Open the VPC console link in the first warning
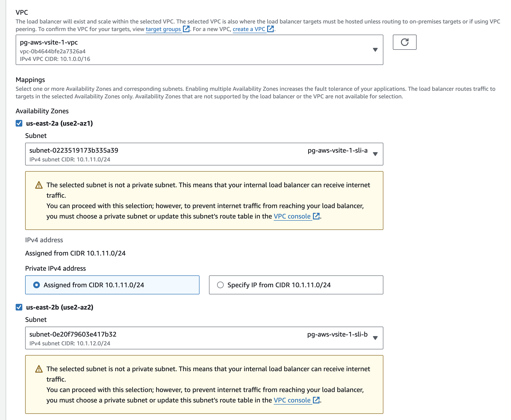The width and height of the screenshot is (511, 420). [x=292, y=216]
